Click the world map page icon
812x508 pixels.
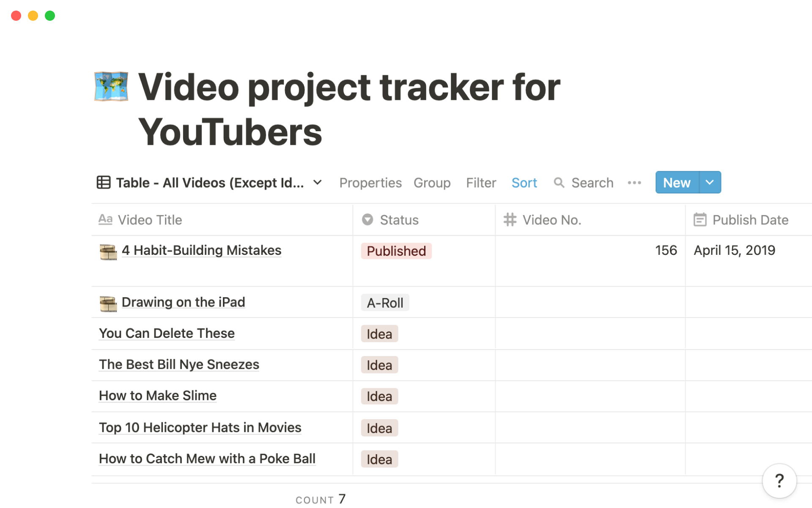[x=111, y=87]
